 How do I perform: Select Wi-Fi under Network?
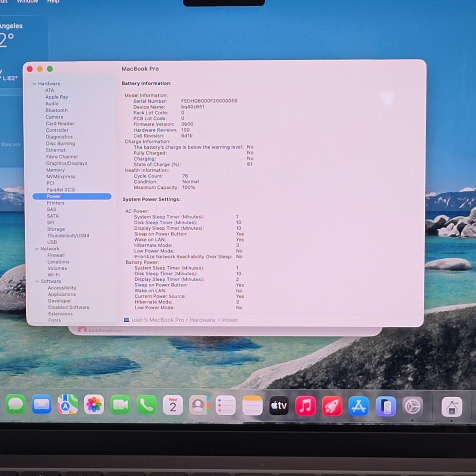[x=54, y=274]
